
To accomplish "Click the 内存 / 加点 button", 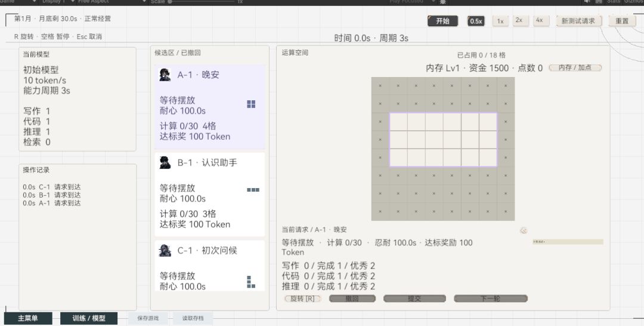I will click(575, 68).
